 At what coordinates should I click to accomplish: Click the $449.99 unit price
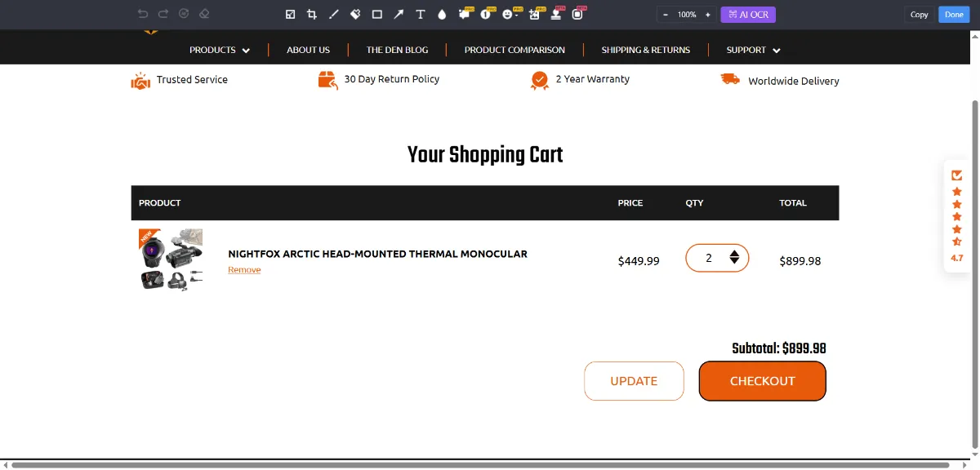pos(639,261)
